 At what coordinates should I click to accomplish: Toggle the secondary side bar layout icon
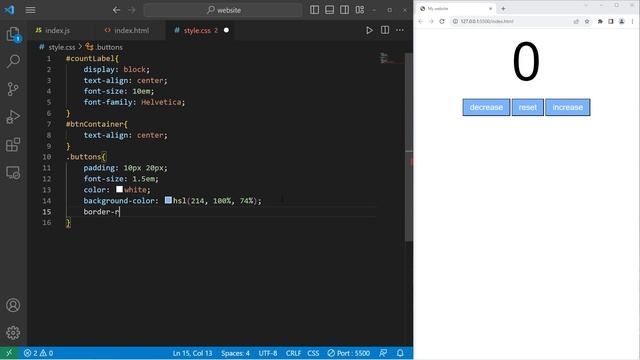tap(344, 10)
